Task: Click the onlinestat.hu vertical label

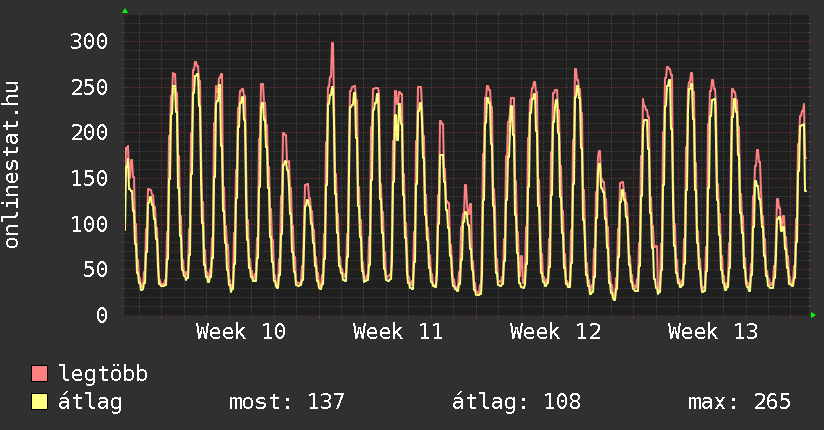Action: pos(12,165)
